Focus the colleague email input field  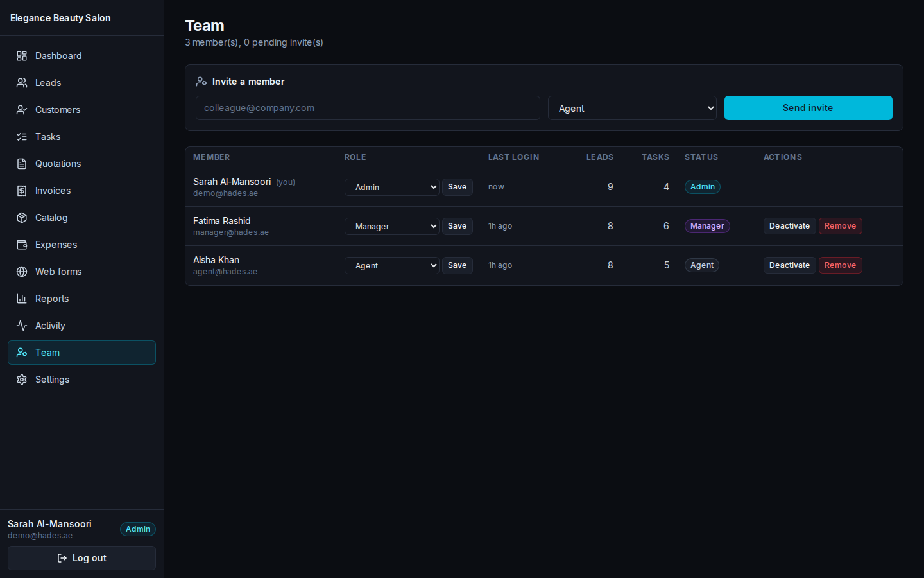[368, 108]
